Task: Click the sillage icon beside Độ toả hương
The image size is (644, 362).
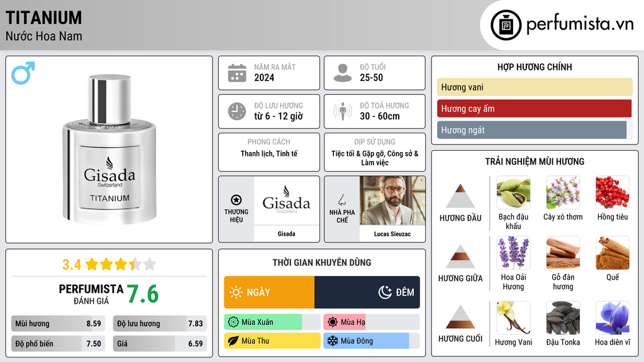Action: click(343, 111)
